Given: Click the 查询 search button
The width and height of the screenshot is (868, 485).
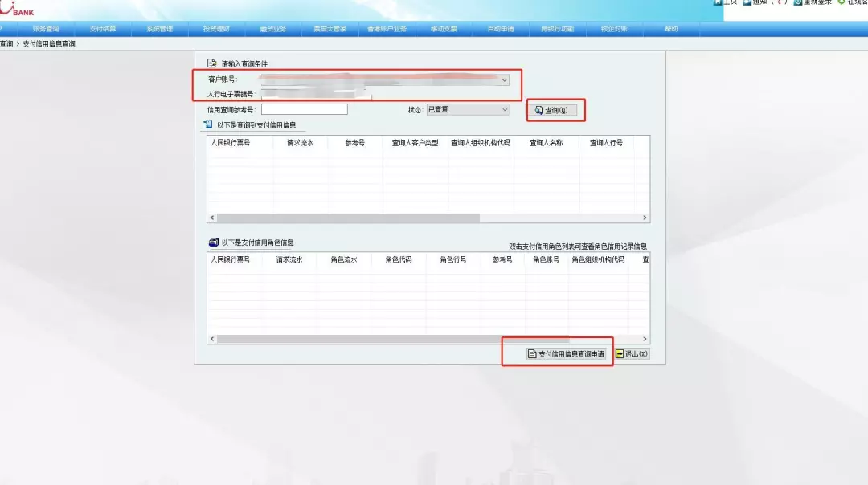Looking at the screenshot, I should pos(555,110).
